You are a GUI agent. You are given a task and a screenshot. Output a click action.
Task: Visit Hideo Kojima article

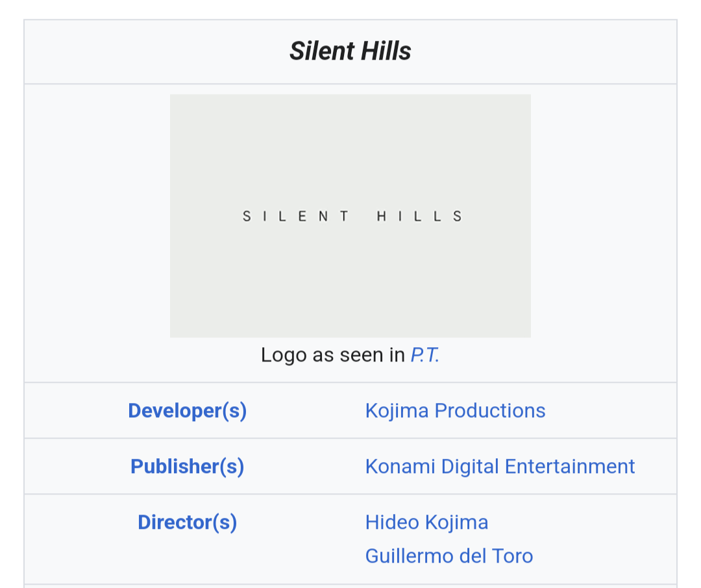click(x=426, y=522)
